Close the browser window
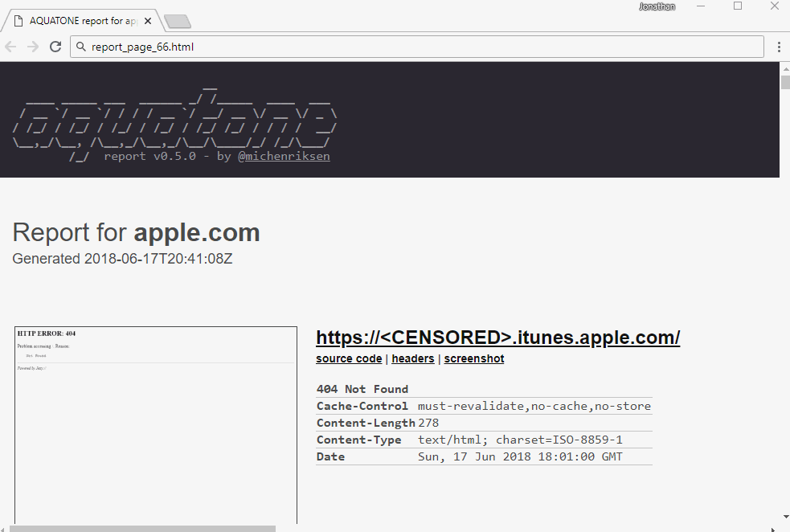This screenshot has height=532, width=790. [775, 6]
